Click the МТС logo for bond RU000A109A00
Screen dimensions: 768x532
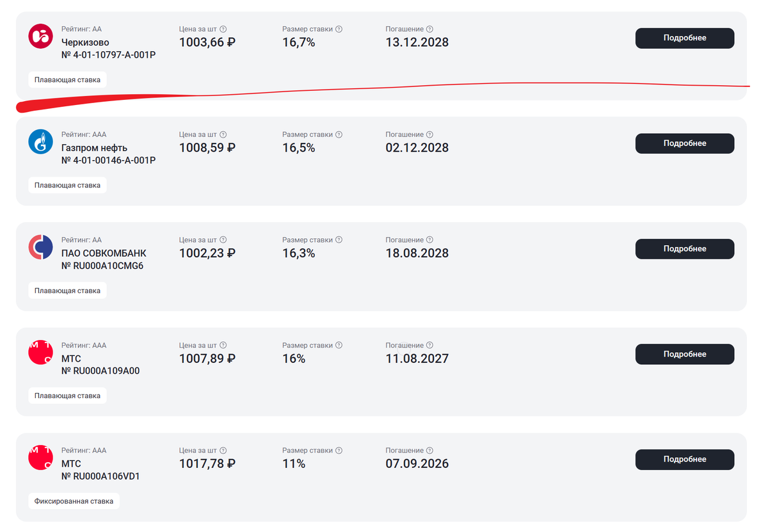40,353
